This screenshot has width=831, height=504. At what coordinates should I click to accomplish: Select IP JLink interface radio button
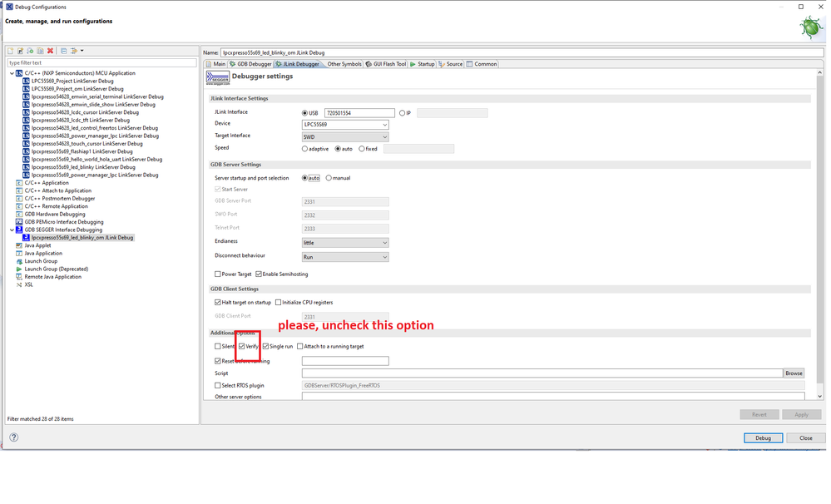403,113
